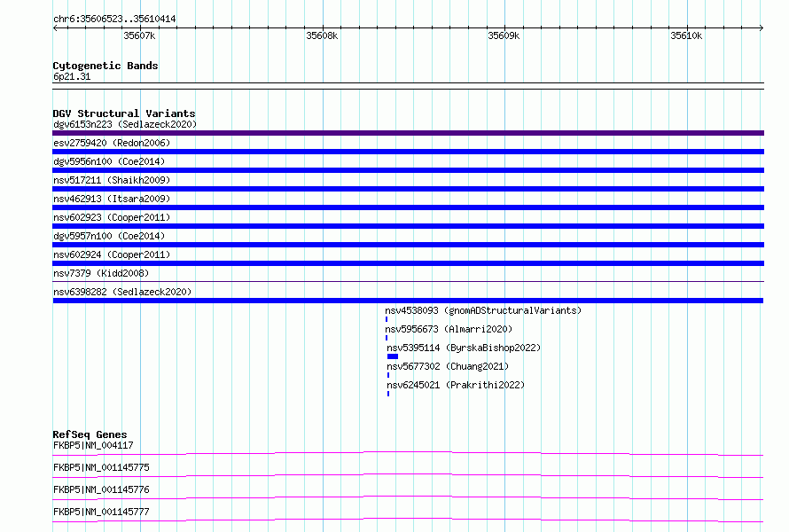Viewport: 789px width, 532px height.
Task: Click the dark purple dgv6153n223 variant bar
Action: 408,133
